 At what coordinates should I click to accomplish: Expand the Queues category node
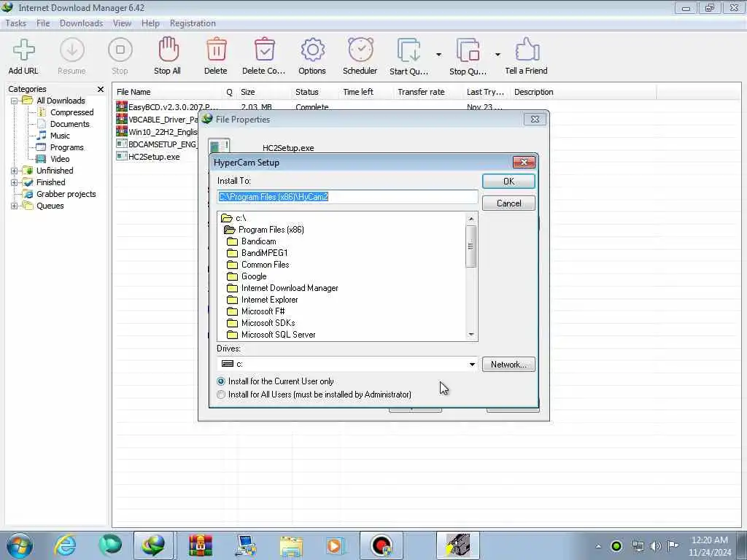(x=15, y=206)
